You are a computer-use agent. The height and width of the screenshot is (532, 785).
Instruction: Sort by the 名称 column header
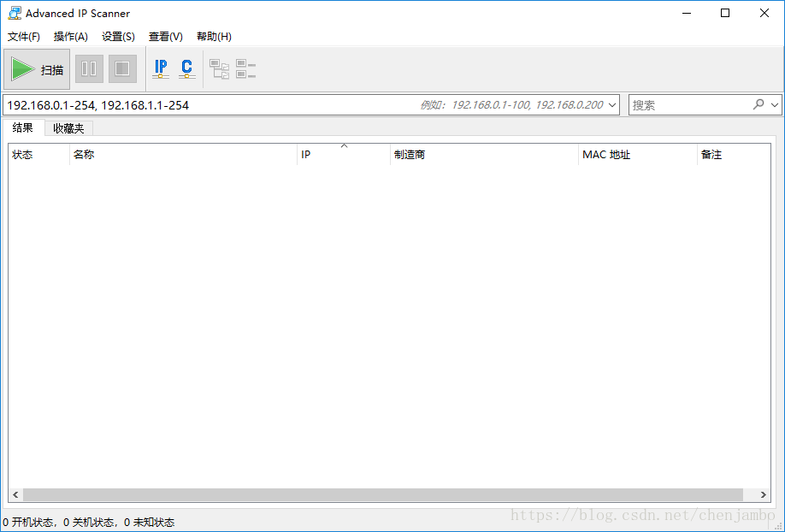[183, 154]
